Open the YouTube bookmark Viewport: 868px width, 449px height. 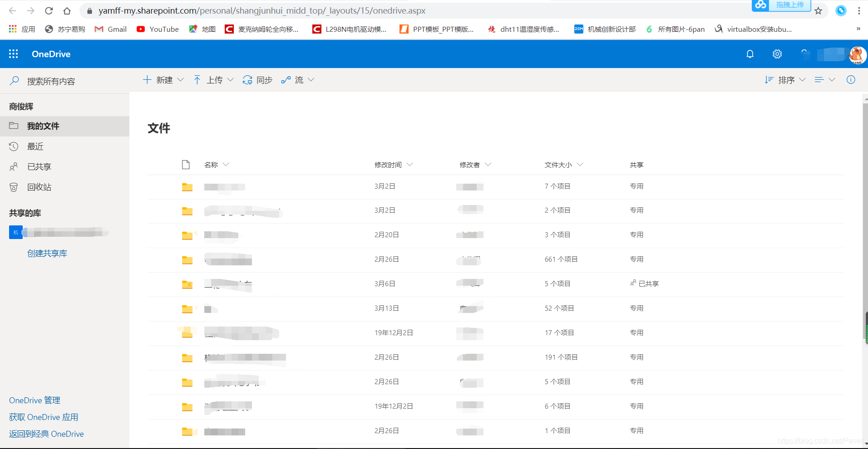[x=158, y=29]
